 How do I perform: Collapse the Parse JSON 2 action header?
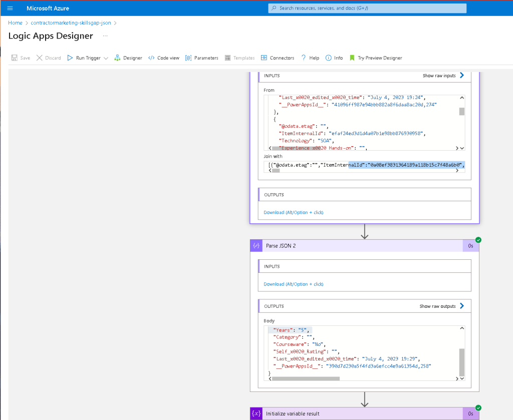click(x=365, y=246)
